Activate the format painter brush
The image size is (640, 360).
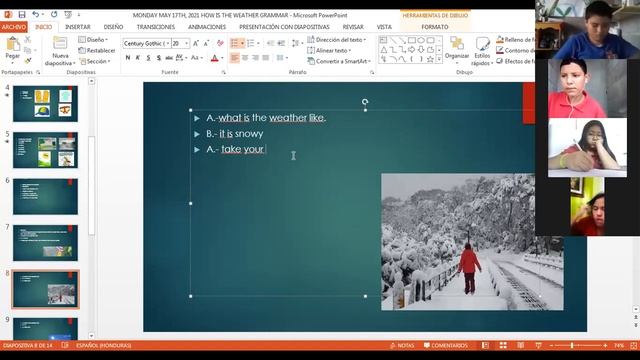(x=27, y=61)
